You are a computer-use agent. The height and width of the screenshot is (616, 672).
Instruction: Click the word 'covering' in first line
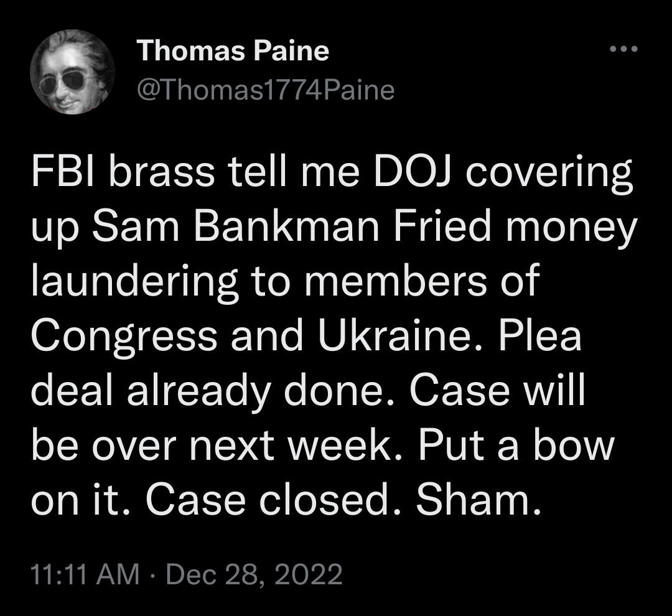(x=549, y=173)
